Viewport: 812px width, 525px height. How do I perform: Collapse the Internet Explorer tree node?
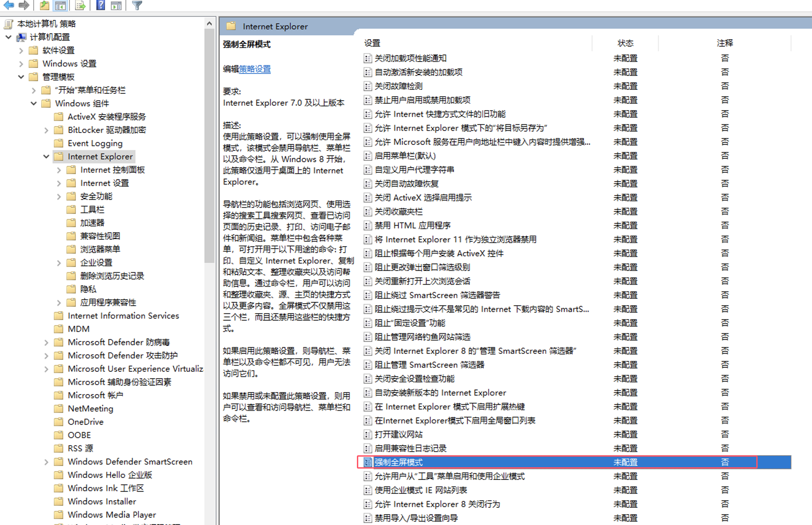[46, 157]
